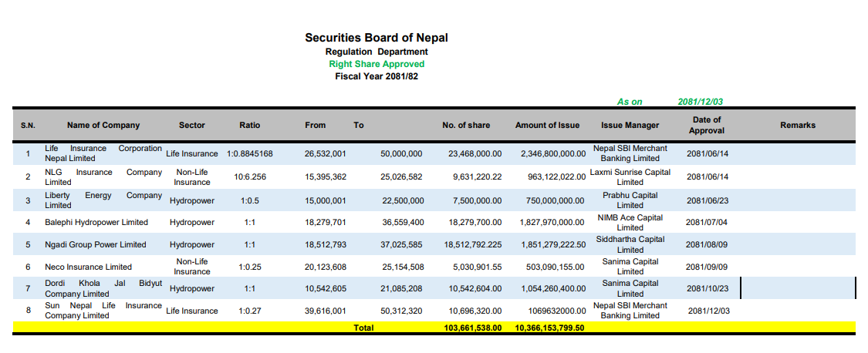Viewport: 868px width, 353px height.
Task: Click approval date '2081/07/04'
Action: pyautogui.click(x=708, y=223)
